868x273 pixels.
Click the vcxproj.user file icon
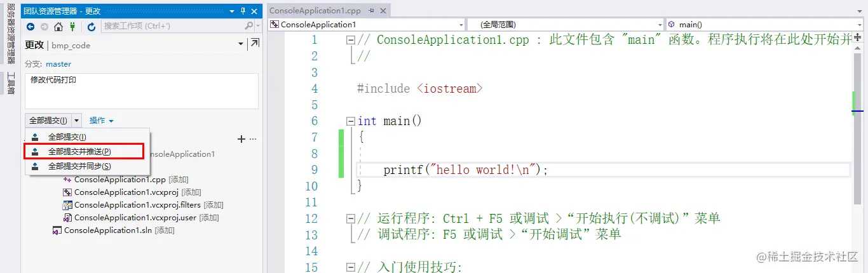click(x=67, y=218)
